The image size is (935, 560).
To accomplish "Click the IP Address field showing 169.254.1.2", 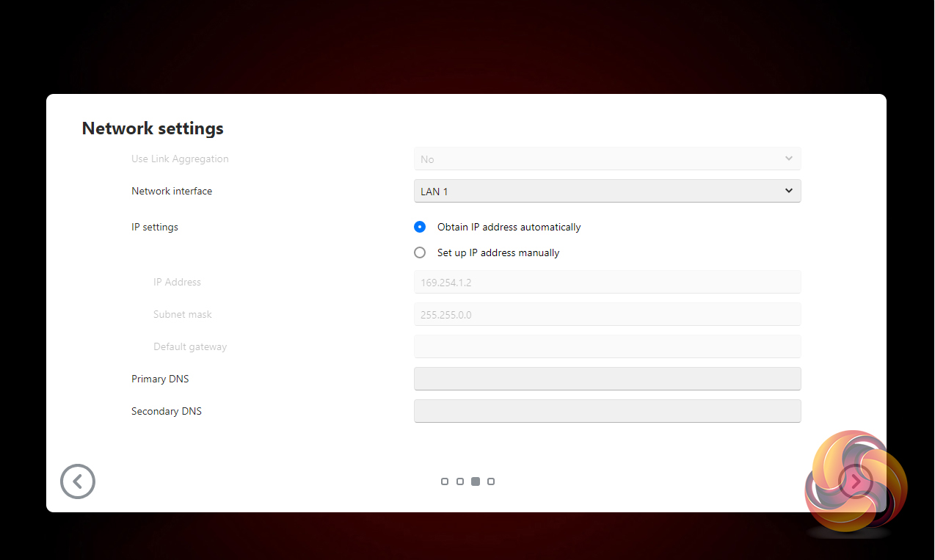I will pos(607,282).
